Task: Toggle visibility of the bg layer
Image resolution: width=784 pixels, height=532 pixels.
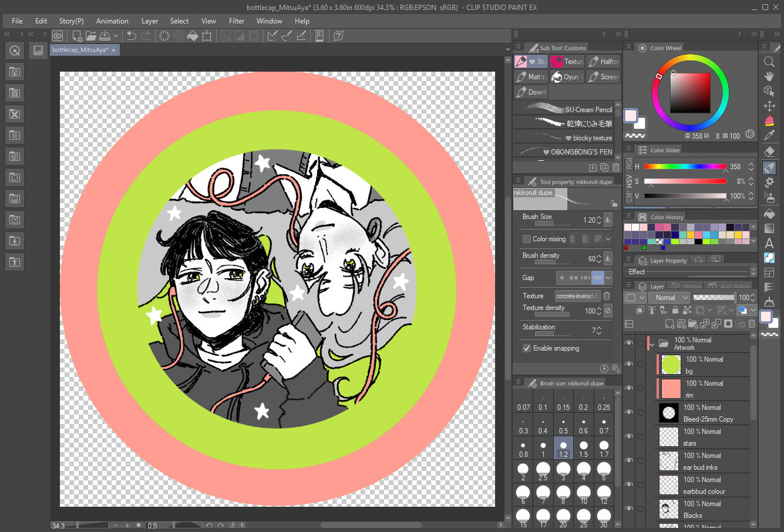Action: pyautogui.click(x=628, y=363)
